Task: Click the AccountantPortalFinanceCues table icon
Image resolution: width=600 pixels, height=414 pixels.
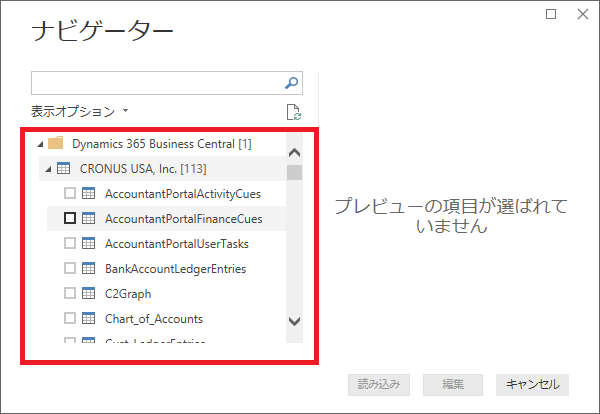Action: (88, 218)
